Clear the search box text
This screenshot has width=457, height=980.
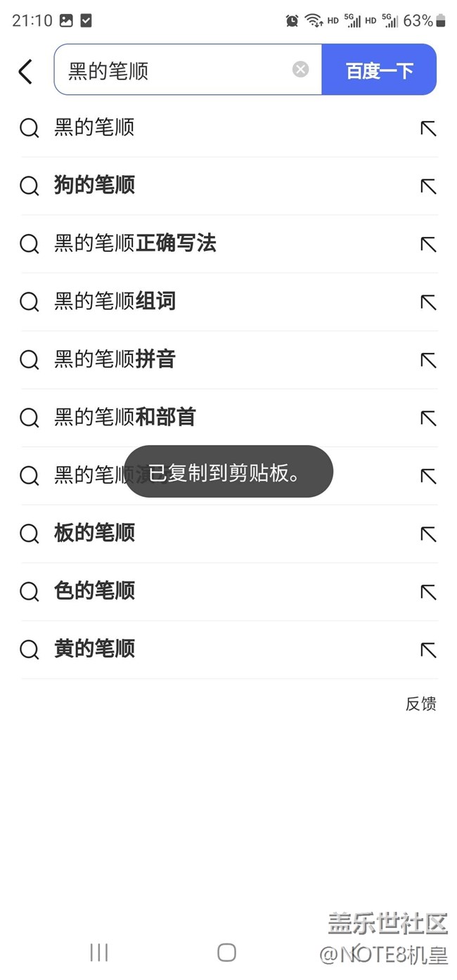point(300,69)
